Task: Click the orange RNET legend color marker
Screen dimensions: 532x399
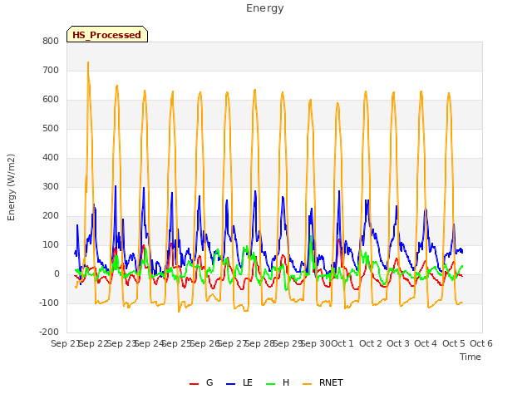Action: 307,384
